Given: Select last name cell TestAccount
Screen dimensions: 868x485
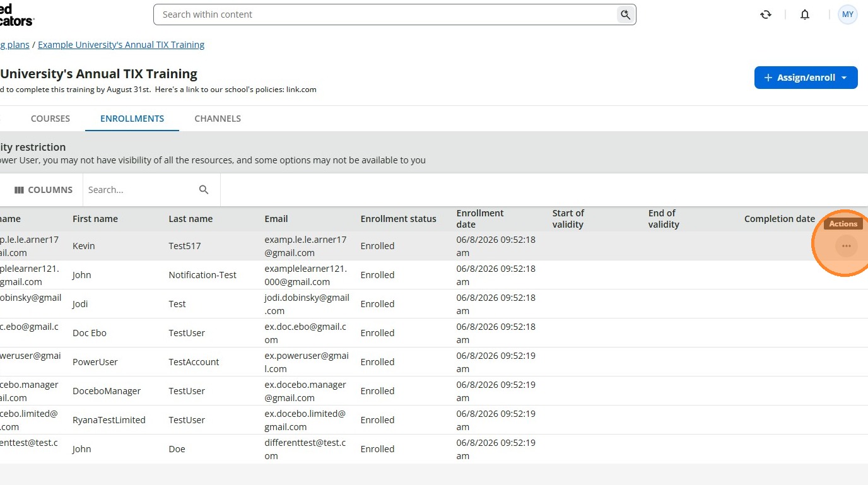Looking at the screenshot, I should [194, 362].
